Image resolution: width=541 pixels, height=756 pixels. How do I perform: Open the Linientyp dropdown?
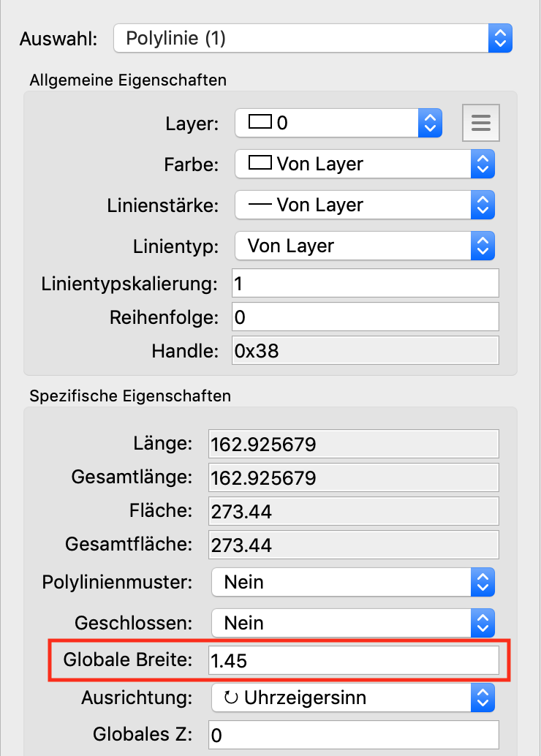(x=364, y=246)
